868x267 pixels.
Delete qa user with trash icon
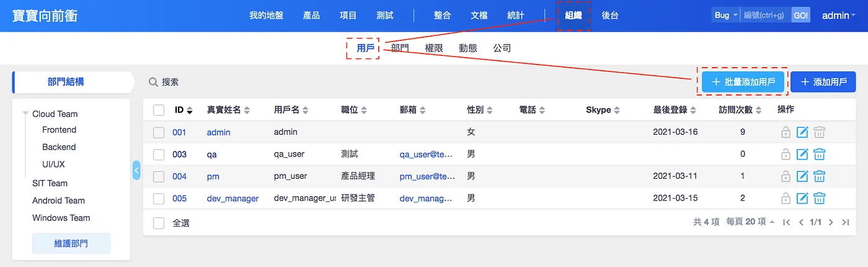point(819,154)
